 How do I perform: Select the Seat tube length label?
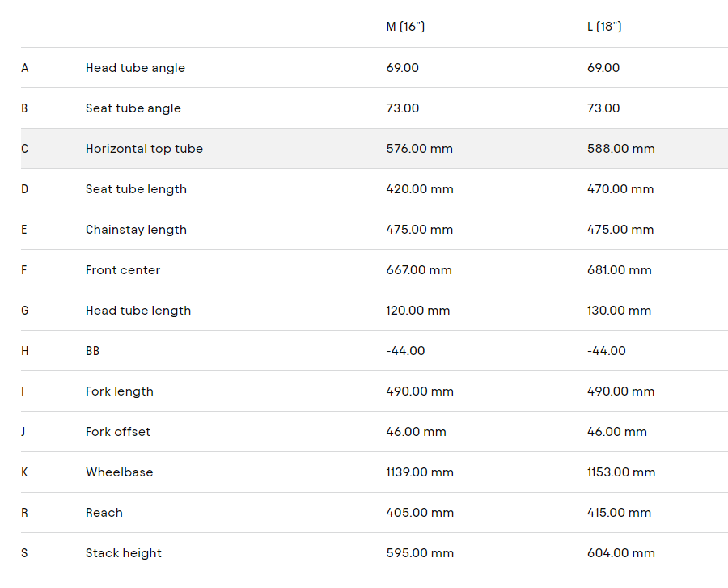pyautogui.click(x=136, y=189)
